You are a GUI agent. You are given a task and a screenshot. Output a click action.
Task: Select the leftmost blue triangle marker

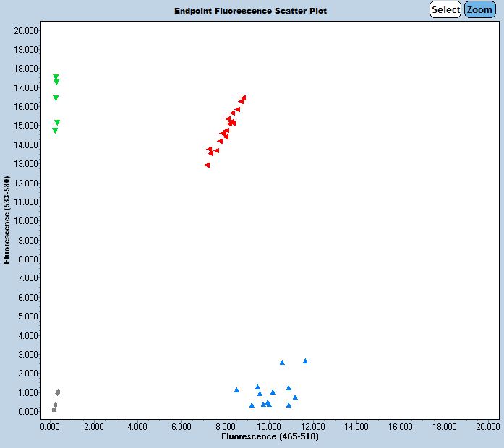click(236, 389)
